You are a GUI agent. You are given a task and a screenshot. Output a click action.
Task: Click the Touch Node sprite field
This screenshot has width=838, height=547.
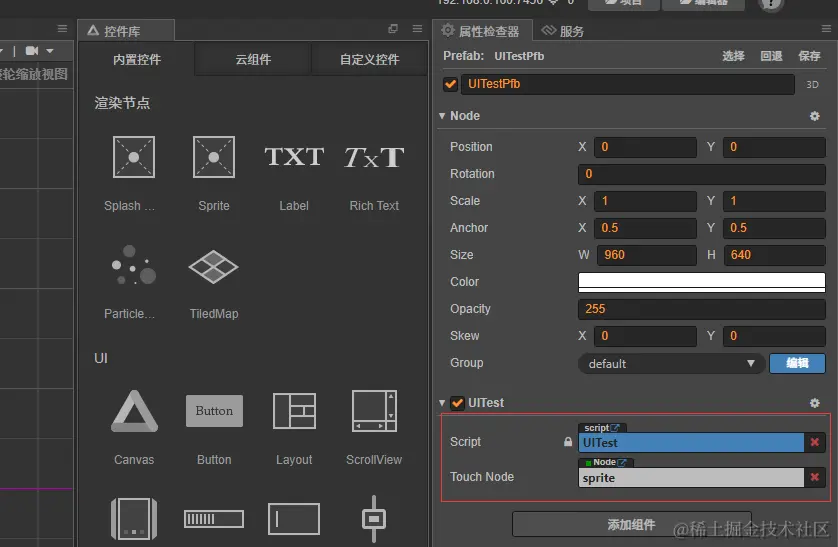(691, 478)
